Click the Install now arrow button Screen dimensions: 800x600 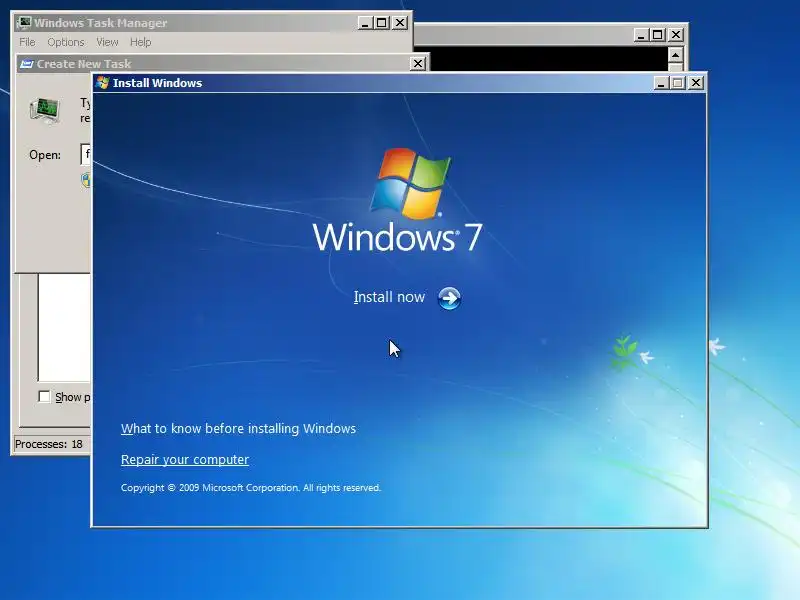click(x=449, y=298)
